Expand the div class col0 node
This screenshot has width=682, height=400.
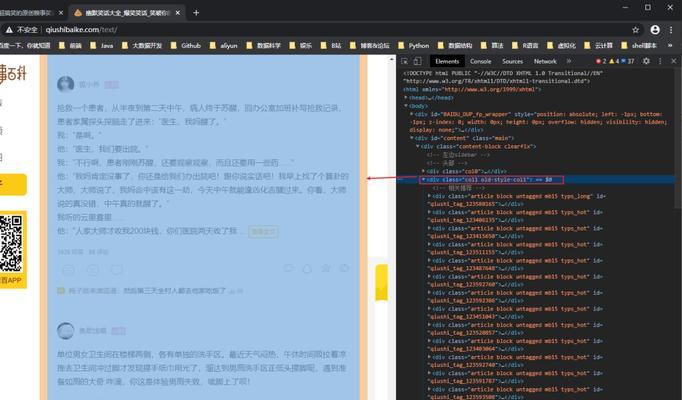tap(423, 171)
